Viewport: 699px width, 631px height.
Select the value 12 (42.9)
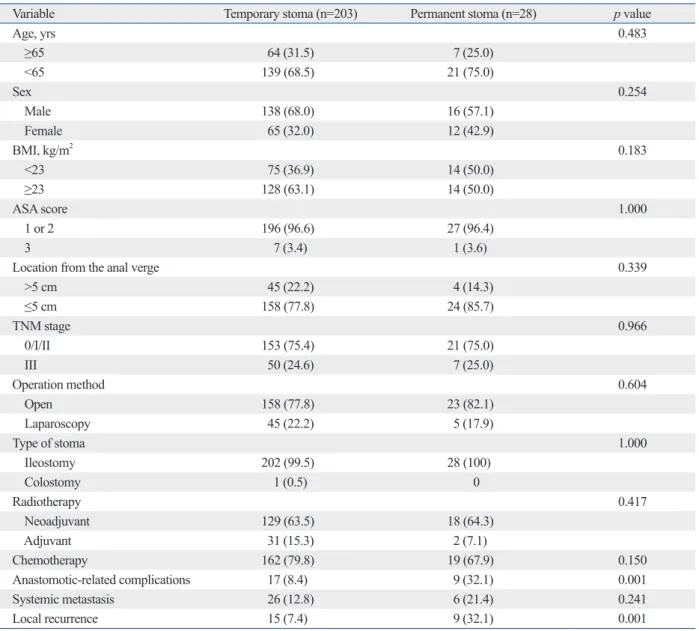point(471,131)
